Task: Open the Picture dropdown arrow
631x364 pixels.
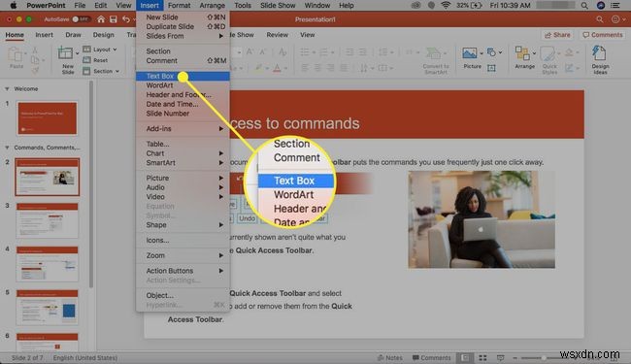Action: pyautogui.click(x=482, y=52)
